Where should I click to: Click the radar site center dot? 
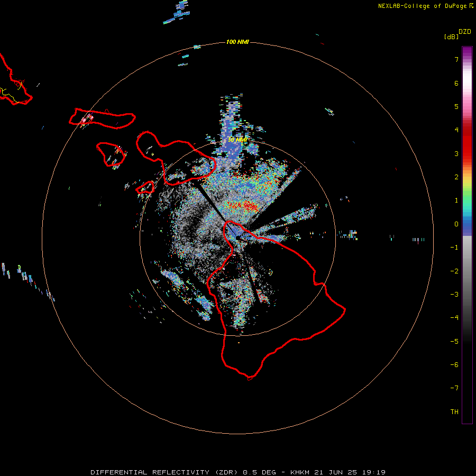[237, 237]
